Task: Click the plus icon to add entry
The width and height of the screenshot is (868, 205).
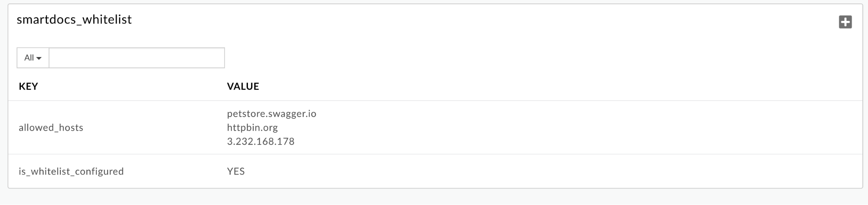Action: (845, 22)
